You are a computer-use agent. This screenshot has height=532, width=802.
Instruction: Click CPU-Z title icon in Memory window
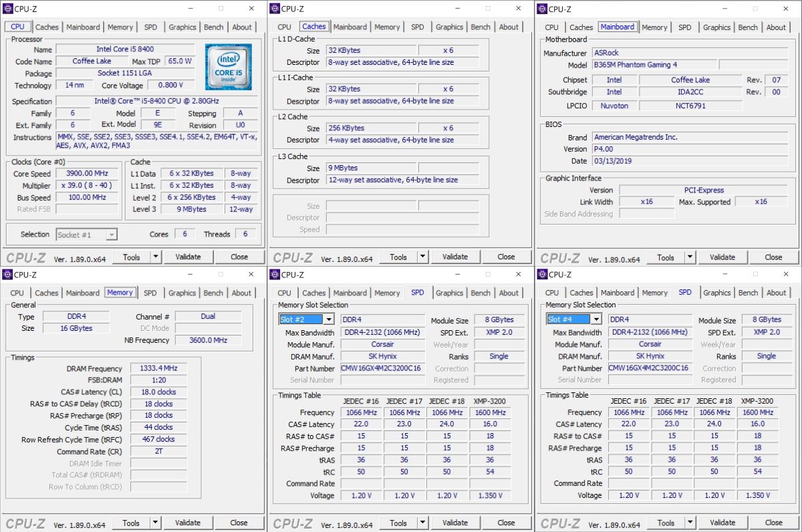[7, 275]
